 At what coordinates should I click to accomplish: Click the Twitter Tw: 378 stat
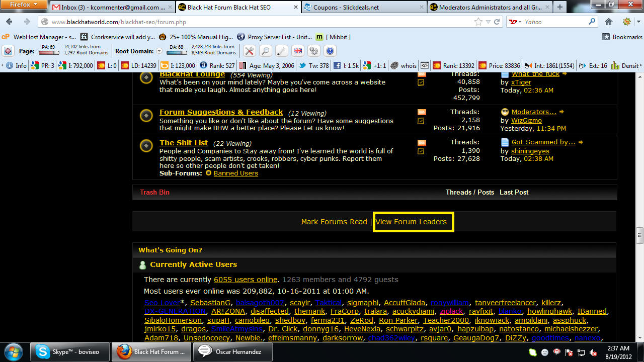pyautogui.click(x=313, y=65)
